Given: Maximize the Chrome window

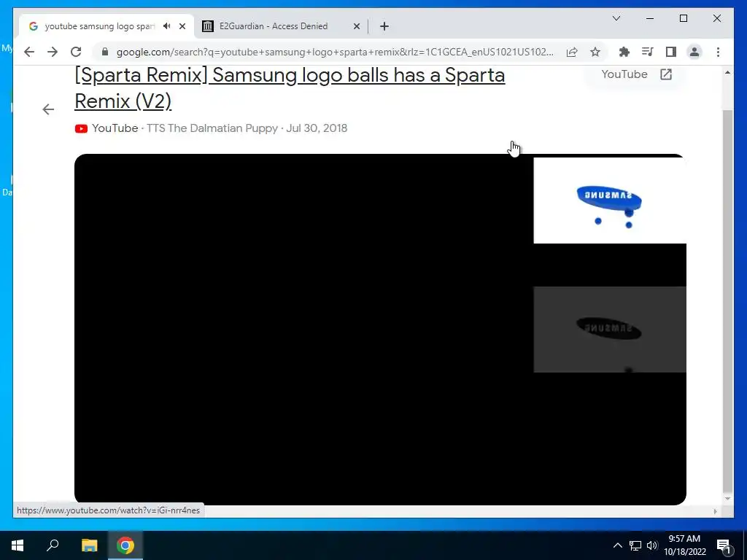Looking at the screenshot, I should (683, 18).
